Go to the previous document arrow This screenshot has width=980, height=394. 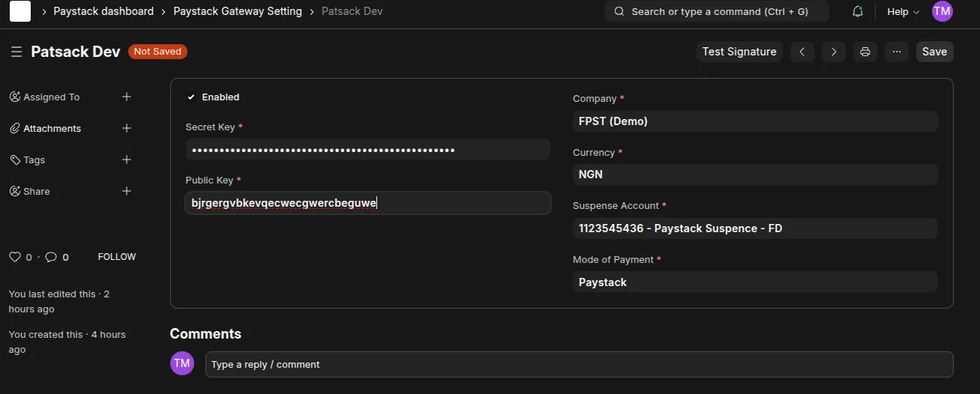tap(802, 52)
